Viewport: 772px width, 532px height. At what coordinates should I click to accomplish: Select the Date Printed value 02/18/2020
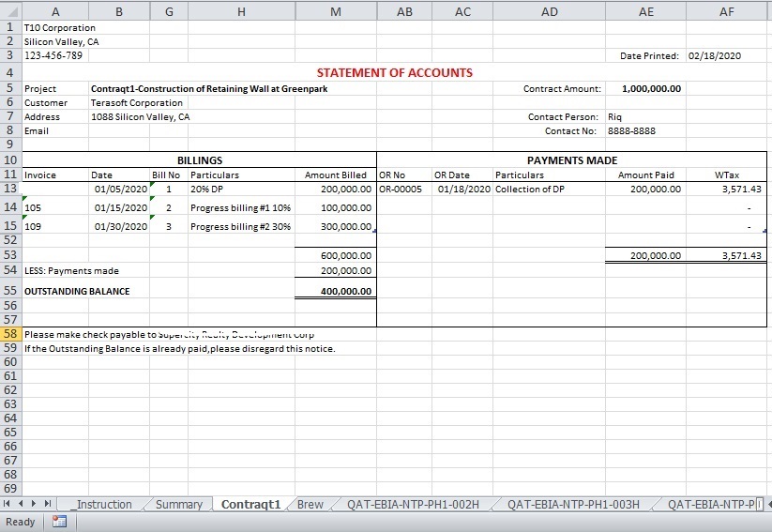point(714,56)
